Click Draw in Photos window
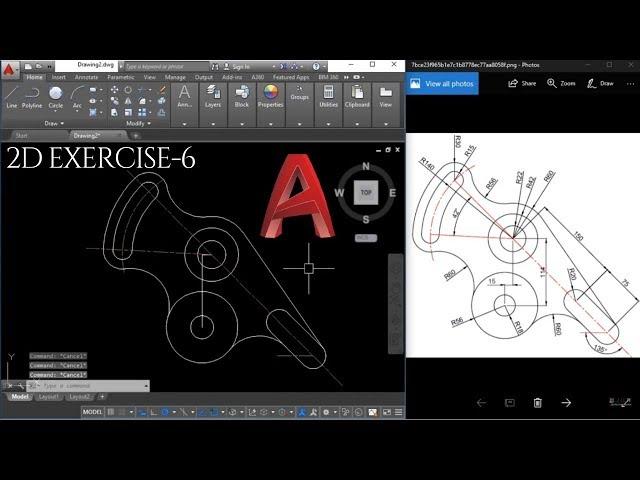This screenshot has width=640, height=480. click(600, 84)
